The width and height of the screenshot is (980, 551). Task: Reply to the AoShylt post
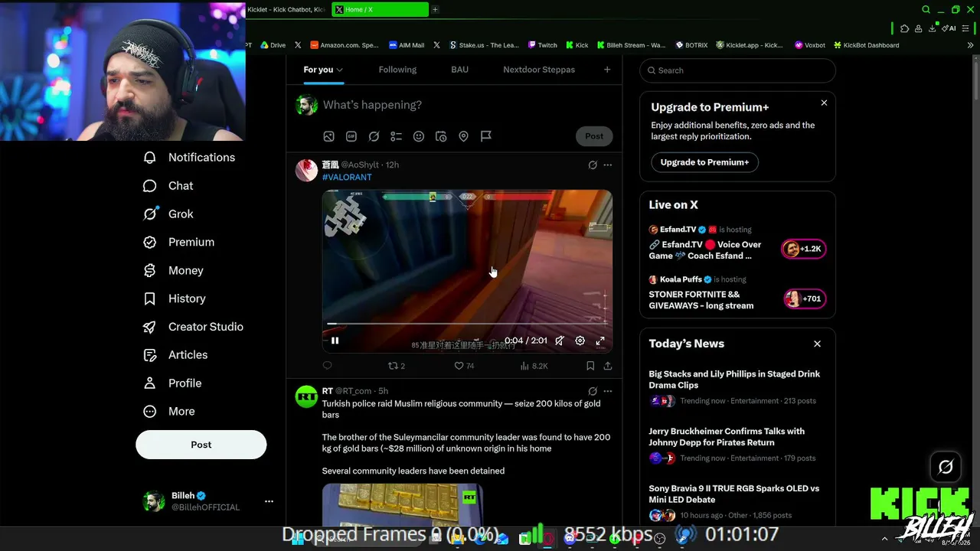pyautogui.click(x=328, y=366)
